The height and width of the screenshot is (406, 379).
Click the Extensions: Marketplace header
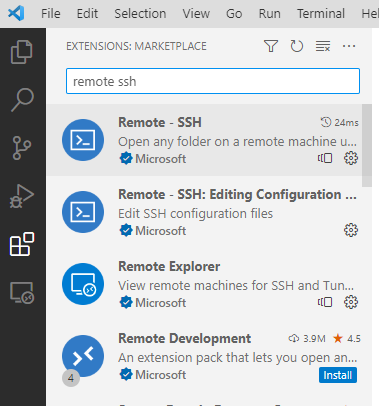pyautogui.click(x=136, y=46)
